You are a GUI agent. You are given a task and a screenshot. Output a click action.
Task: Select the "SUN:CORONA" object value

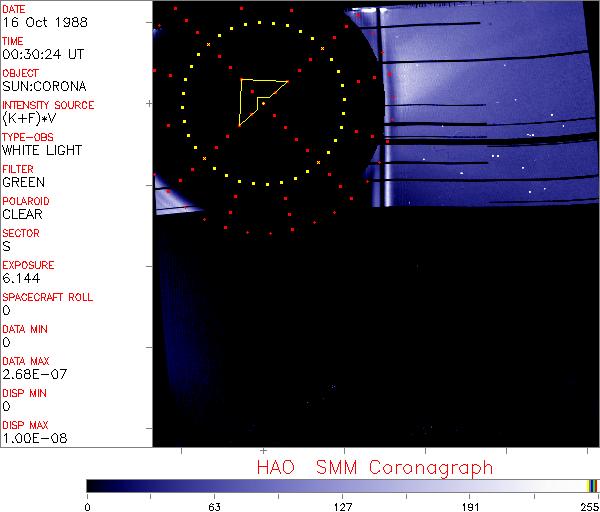click(x=44, y=86)
